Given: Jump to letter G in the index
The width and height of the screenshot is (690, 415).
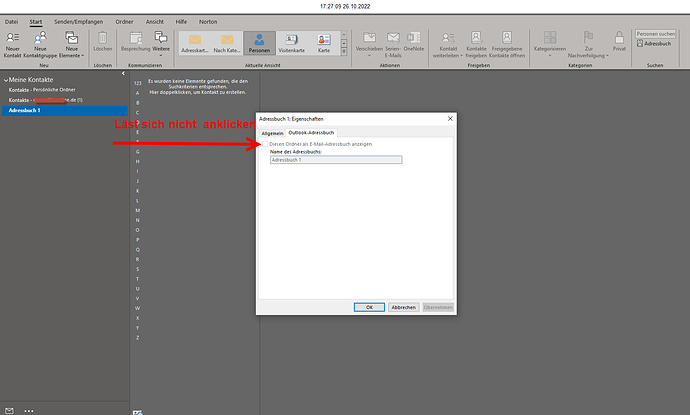Looking at the screenshot, I should [137, 152].
